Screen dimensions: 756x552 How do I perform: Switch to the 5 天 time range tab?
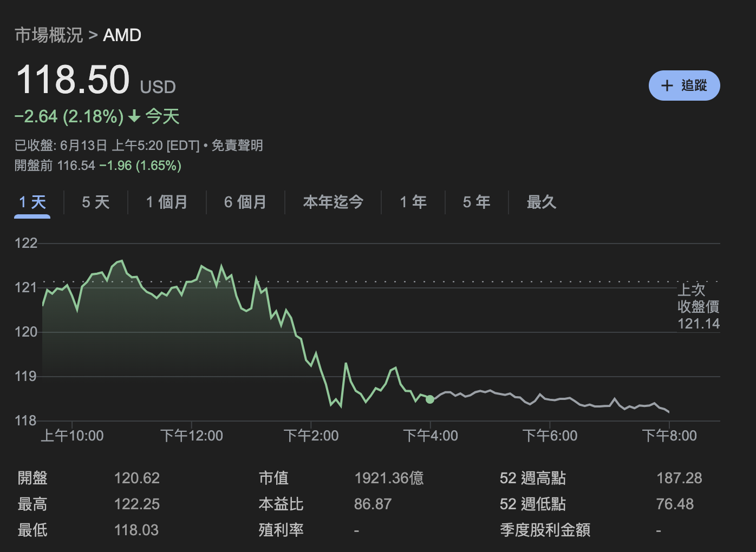(95, 202)
